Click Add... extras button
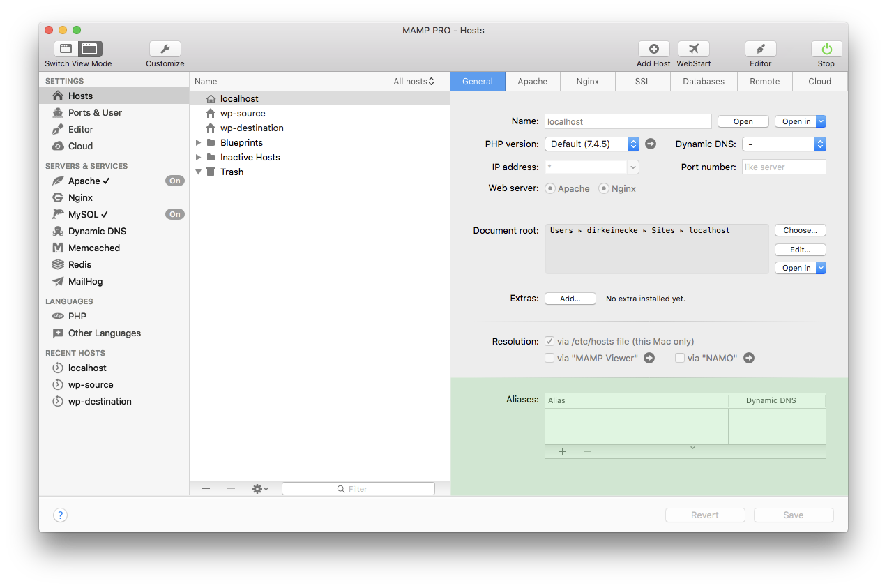This screenshot has width=887, height=588. click(570, 299)
